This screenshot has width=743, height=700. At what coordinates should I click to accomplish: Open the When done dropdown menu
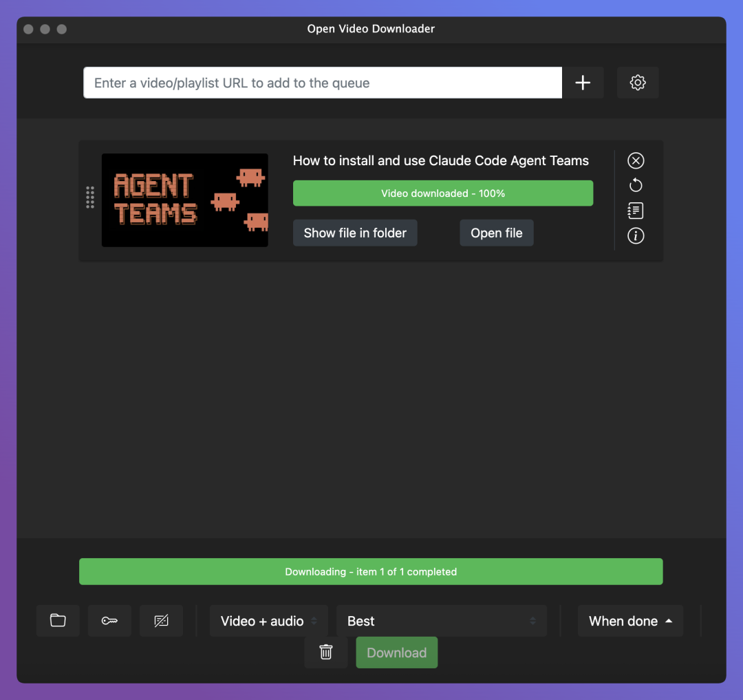630,621
